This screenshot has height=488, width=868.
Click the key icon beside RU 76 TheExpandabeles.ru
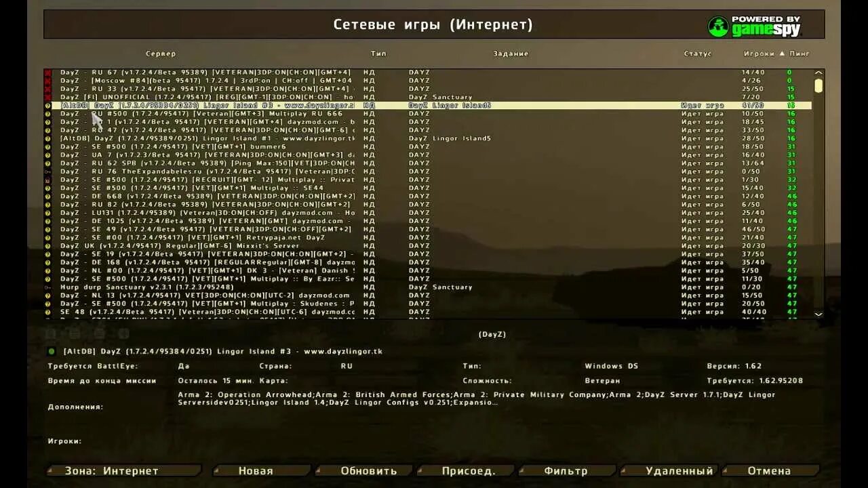(48, 171)
